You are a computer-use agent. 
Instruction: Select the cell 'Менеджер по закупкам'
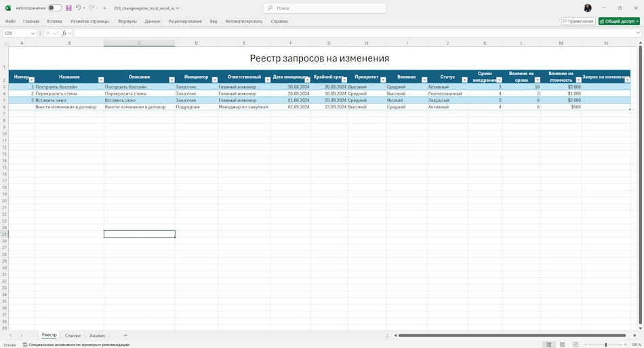pos(244,107)
